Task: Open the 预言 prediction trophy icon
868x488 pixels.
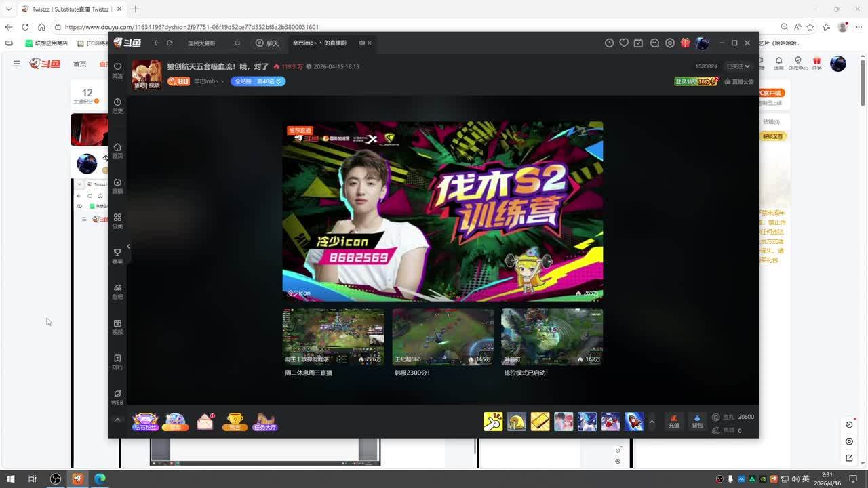Action: tap(235, 422)
